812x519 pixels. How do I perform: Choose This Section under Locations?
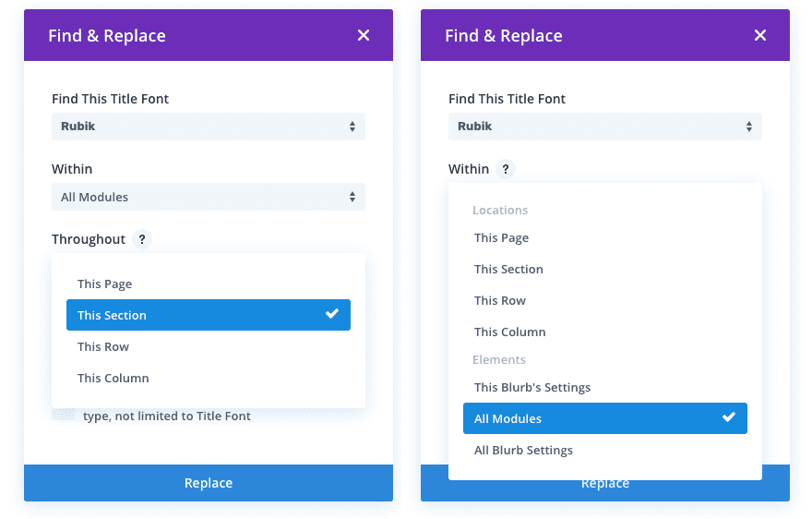(509, 269)
